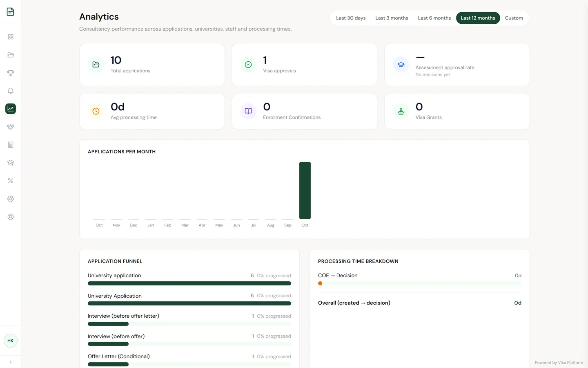Open the percent icon in sidebar

click(11, 181)
